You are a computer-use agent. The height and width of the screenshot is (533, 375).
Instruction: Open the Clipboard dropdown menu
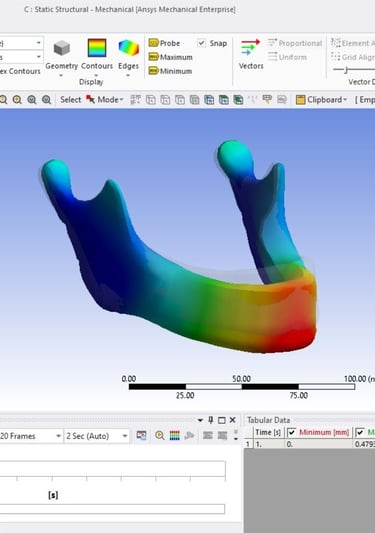[x=321, y=100]
